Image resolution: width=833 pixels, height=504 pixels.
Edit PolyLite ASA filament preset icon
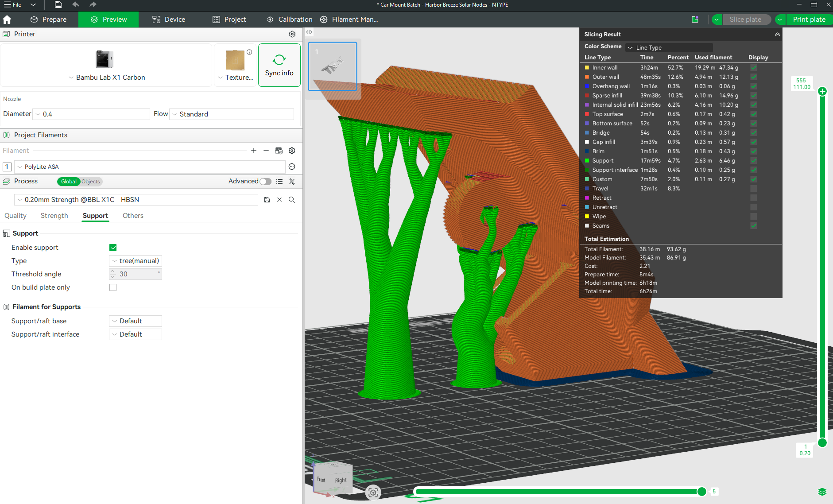click(x=292, y=167)
